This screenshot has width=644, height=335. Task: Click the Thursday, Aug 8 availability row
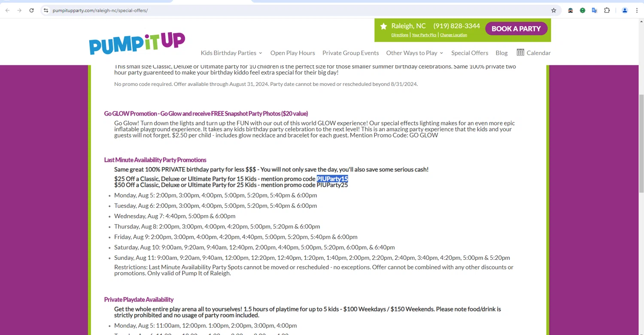pos(217,226)
